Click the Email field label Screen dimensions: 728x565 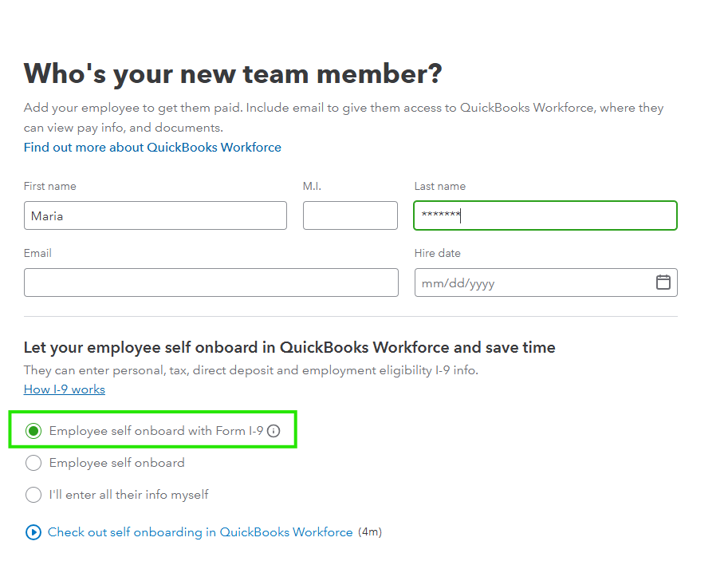point(37,253)
